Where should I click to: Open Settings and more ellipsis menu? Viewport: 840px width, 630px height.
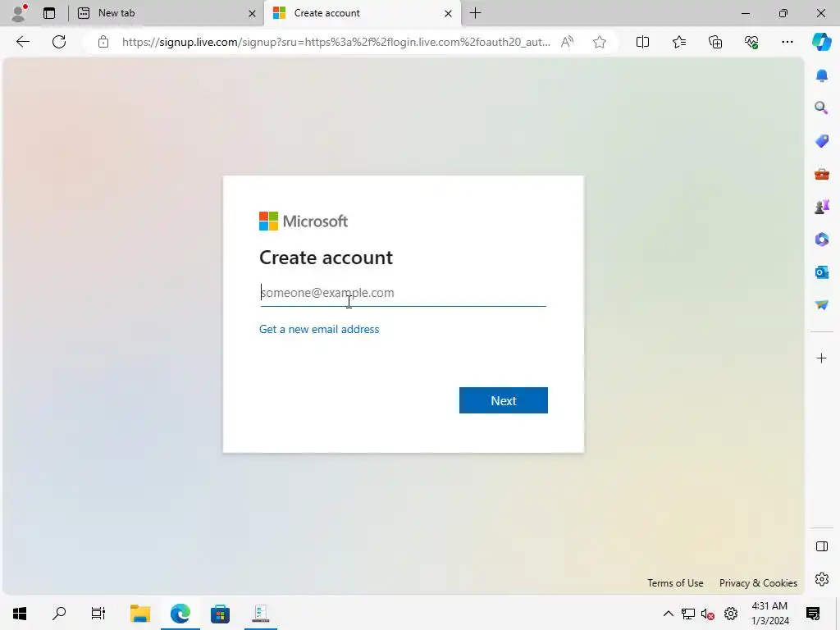tap(787, 42)
